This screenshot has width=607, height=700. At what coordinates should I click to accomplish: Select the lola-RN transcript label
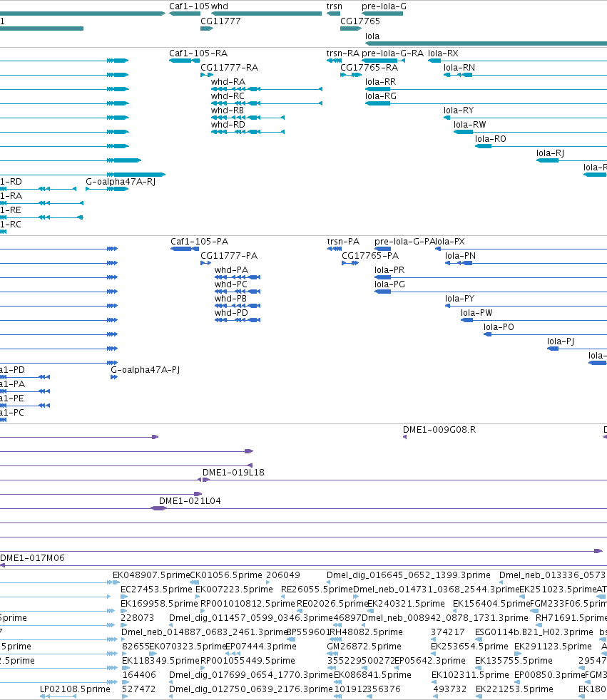(x=459, y=68)
